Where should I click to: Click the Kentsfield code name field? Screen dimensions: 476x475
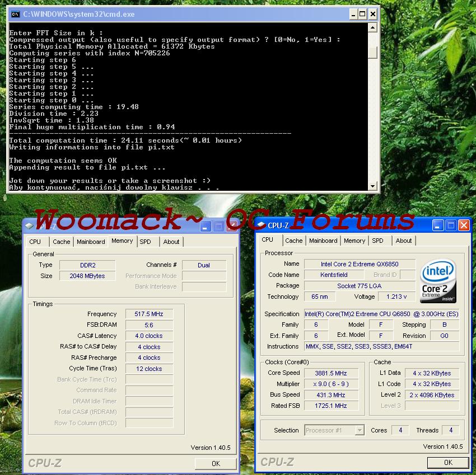tap(334, 275)
